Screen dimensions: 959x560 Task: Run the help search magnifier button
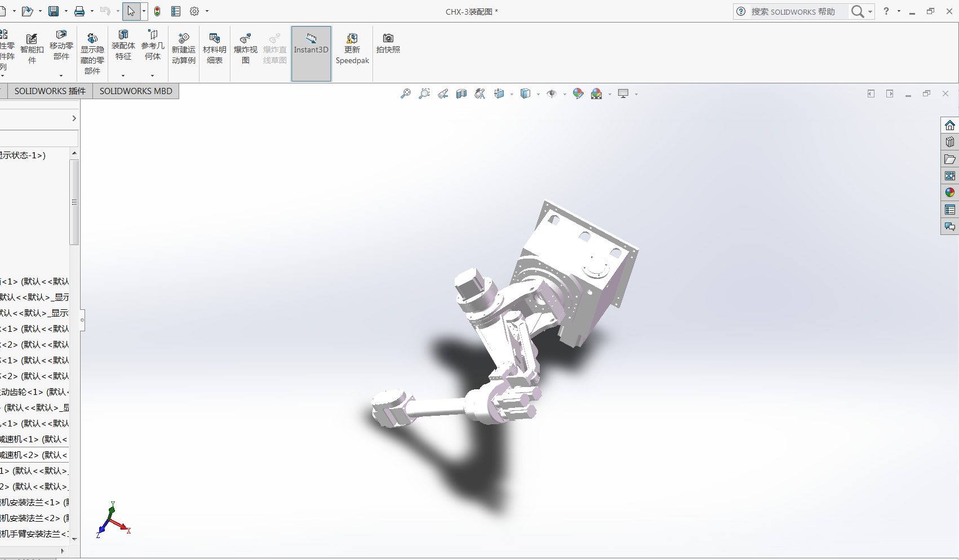point(858,11)
